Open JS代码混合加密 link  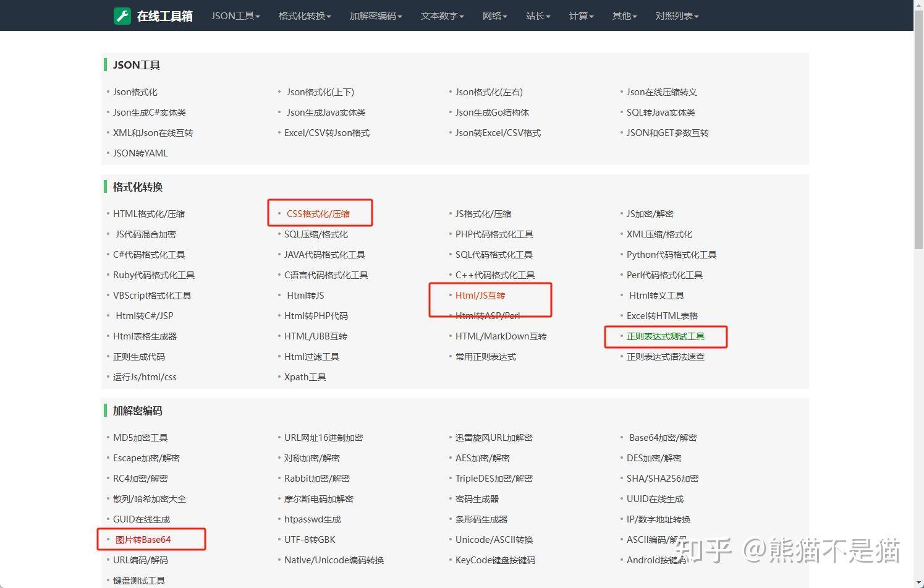146,234
